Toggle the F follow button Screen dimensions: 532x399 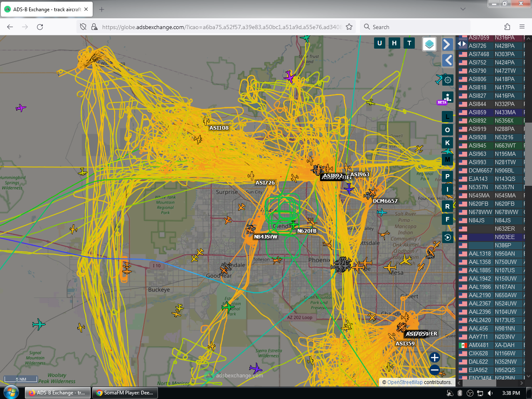click(x=447, y=219)
